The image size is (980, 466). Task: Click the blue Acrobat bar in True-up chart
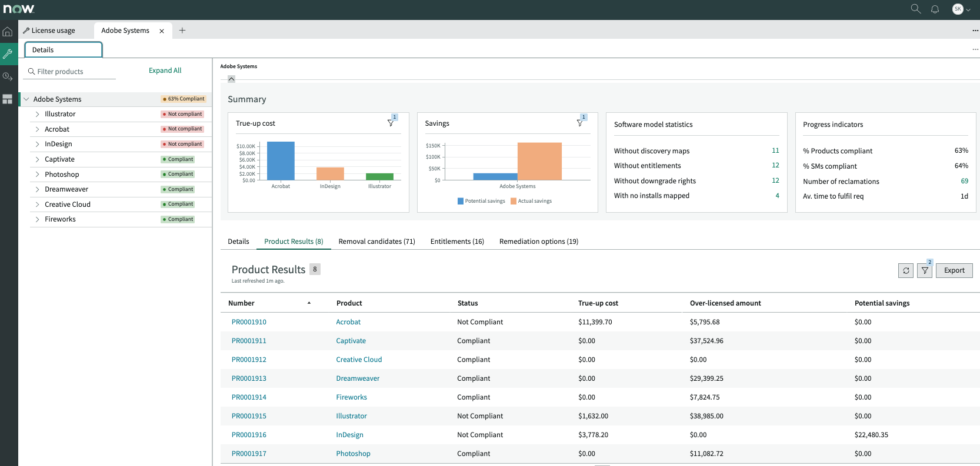pos(281,160)
